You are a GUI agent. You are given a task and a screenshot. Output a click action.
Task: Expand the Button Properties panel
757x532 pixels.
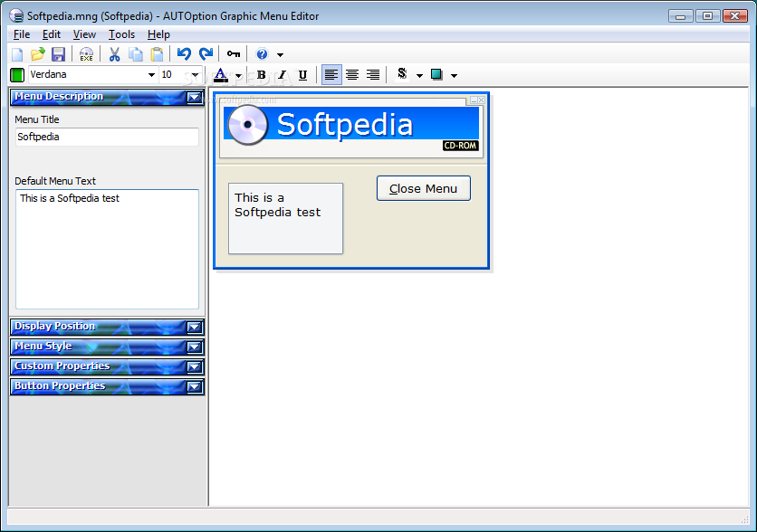pyautogui.click(x=195, y=387)
